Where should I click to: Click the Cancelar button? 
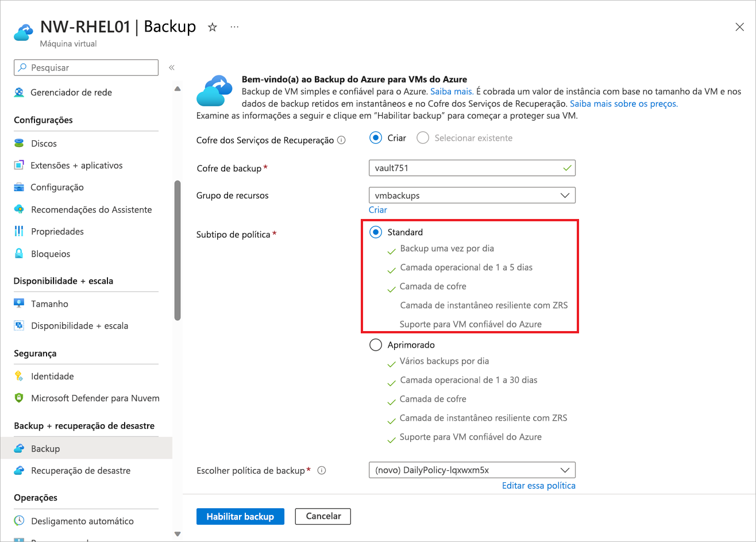(323, 516)
